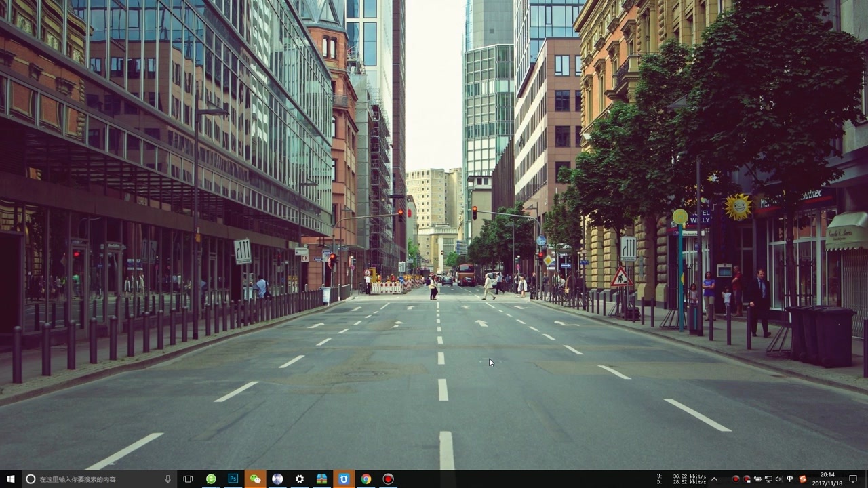Open WeChat from the taskbar
Viewport: 868px width, 488px height.
coord(255,479)
